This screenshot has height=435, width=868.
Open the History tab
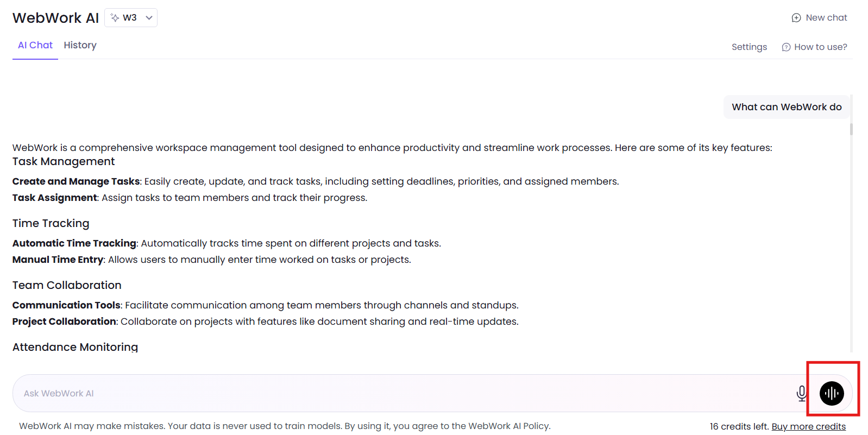(x=80, y=46)
